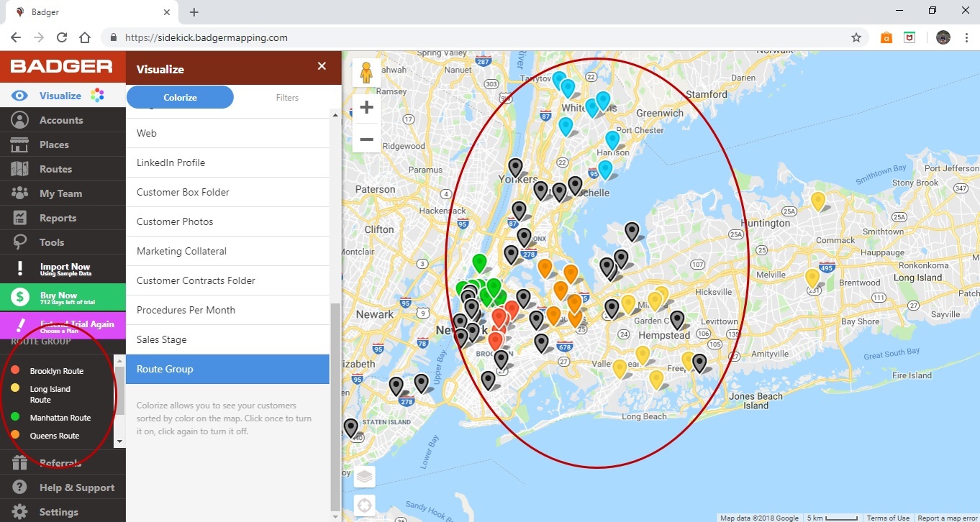Open Accounts from the sidebar icon
The height and width of the screenshot is (522, 980).
pos(19,120)
